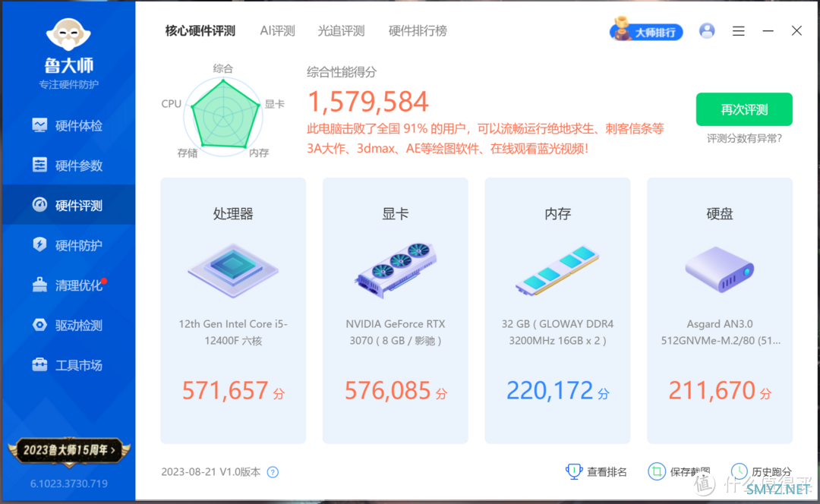This screenshot has height=504, width=820.
Task: Open 硬件防护 in the sidebar
Action: click(68, 245)
